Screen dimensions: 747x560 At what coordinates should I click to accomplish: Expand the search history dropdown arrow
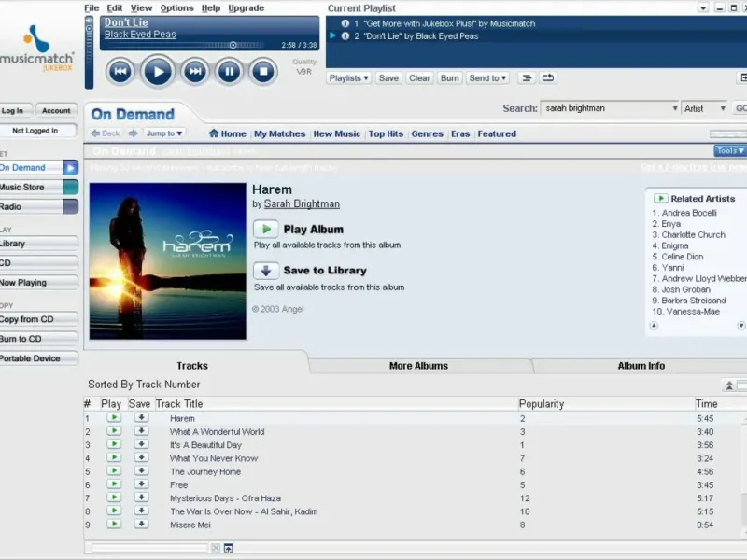[674, 108]
